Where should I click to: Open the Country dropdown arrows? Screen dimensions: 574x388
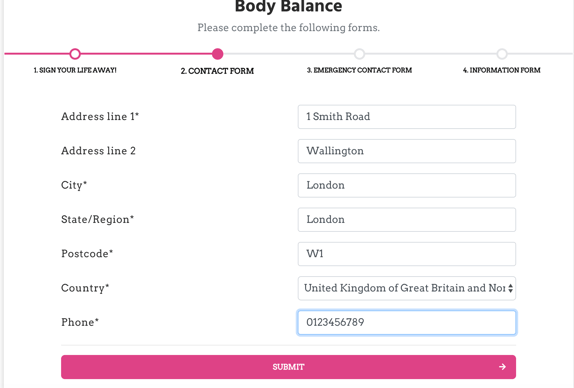point(510,288)
